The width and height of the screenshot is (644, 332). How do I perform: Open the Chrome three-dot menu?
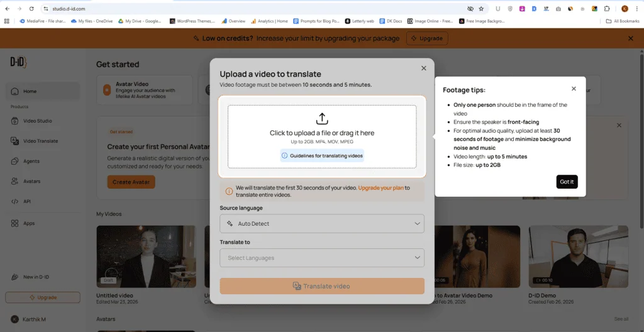pyautogui.click(x=636, y=9)
